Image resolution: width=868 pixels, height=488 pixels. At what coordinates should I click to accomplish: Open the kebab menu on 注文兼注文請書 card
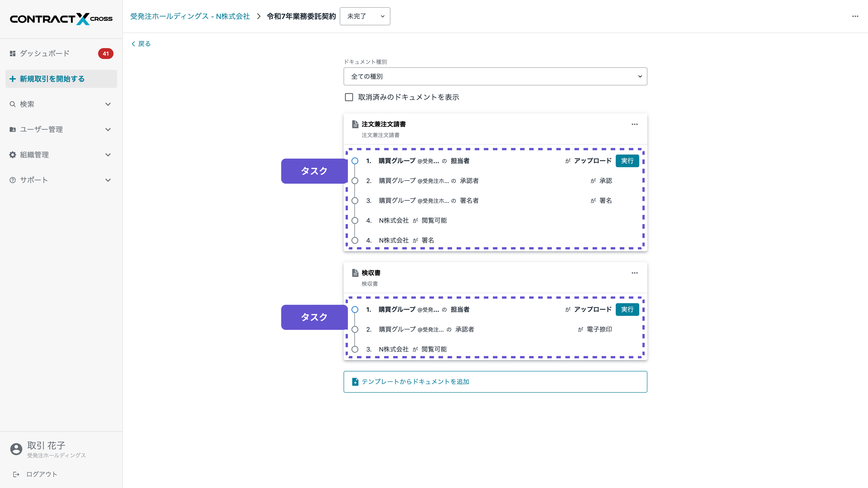tap(634, 124)
